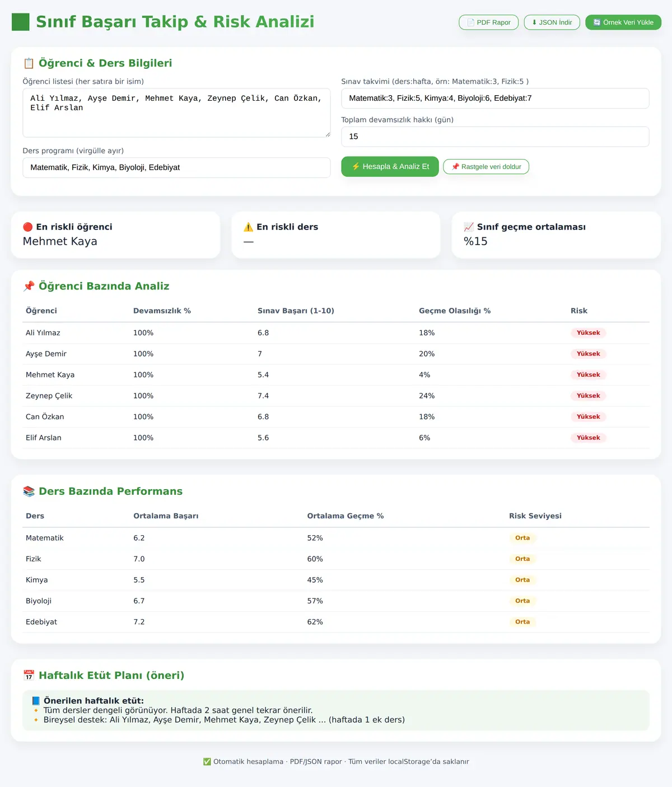Click the PDF Rapor button

click(489, 22)
